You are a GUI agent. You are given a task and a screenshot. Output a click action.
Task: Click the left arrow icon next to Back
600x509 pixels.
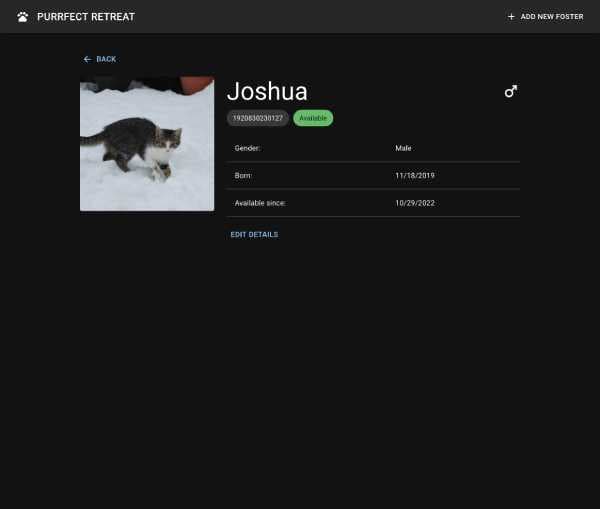click(x=87, y=59)
